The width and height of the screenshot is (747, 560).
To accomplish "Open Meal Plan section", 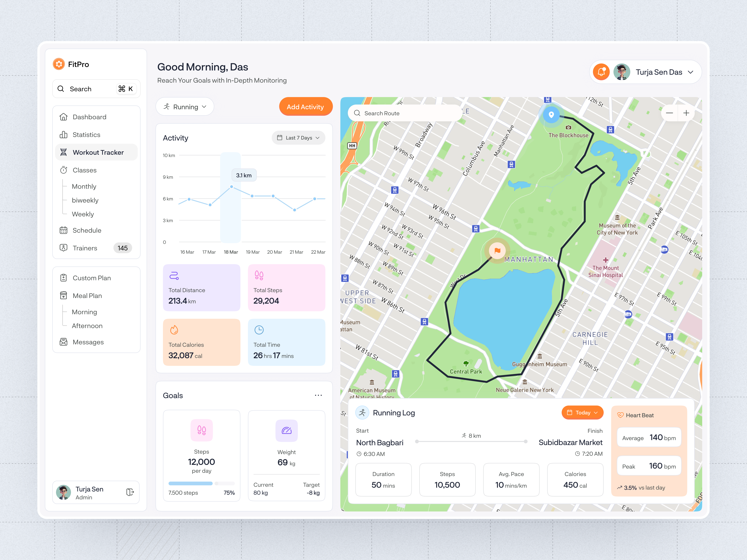I will point(96,296).
